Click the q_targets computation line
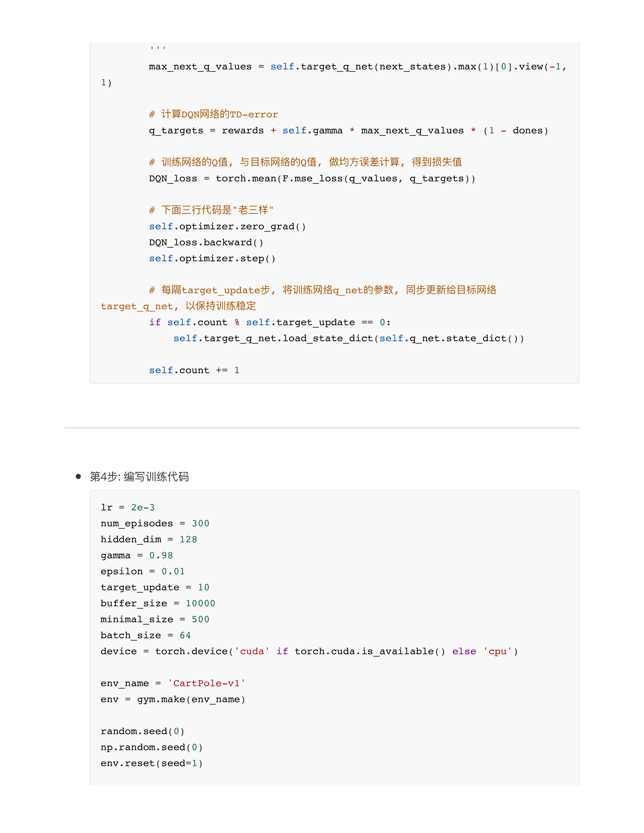644x833 pixels. pyautogui.click(x=348, y=130)
